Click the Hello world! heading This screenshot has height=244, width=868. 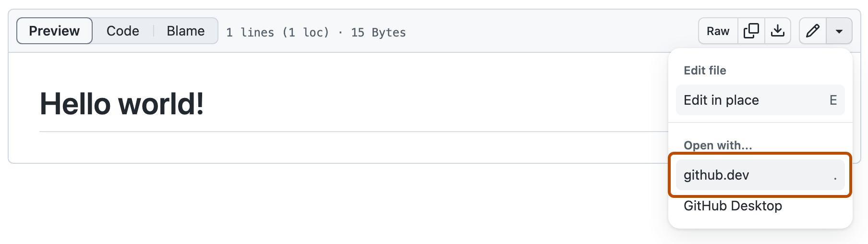coord(121,104)
